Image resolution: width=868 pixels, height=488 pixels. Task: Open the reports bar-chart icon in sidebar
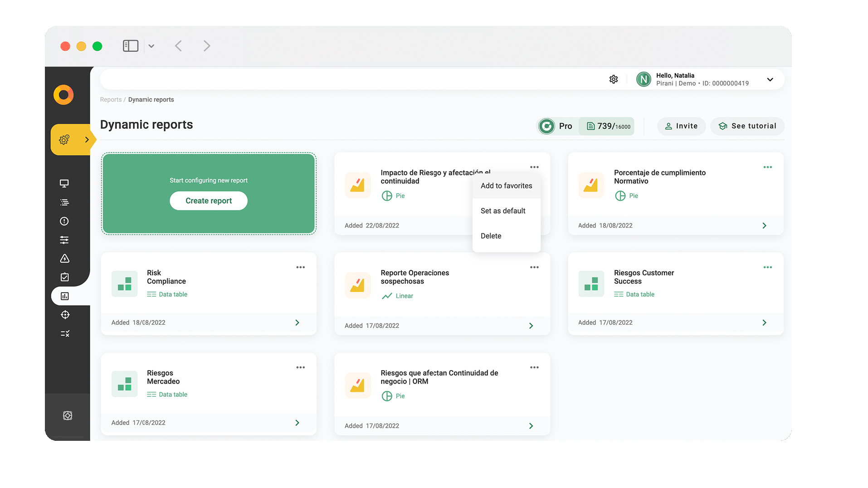pyautogui.click(x=64, y=296)
